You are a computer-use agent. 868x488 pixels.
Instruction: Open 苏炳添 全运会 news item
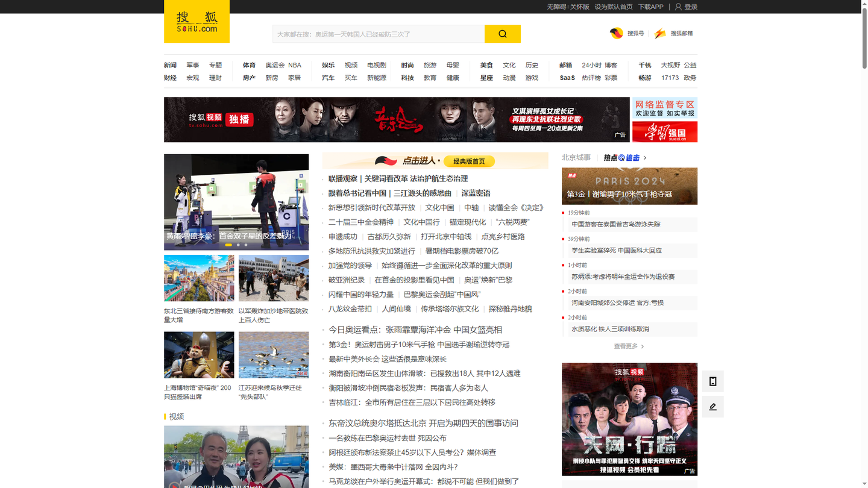623,277
